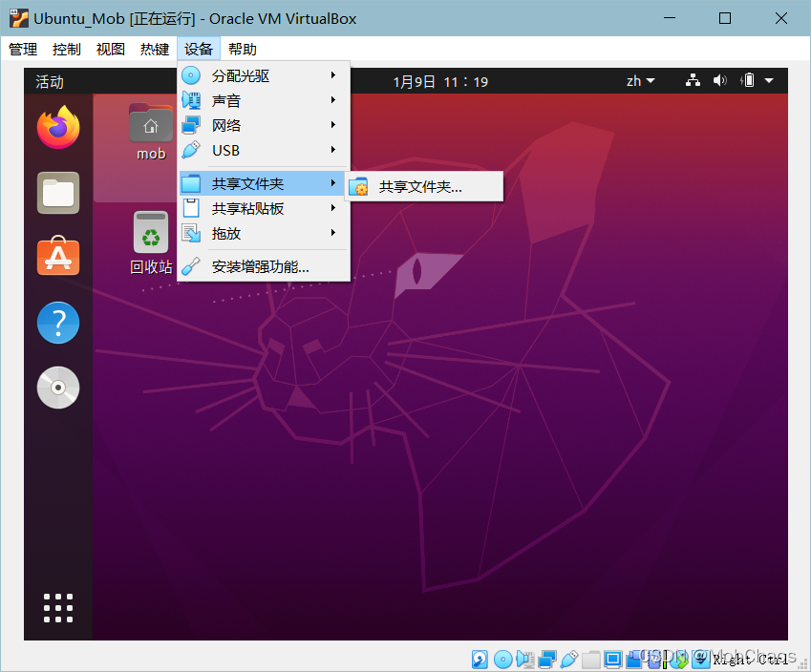
Task: Click the Ubuntu network tray icon
Action: point(693,80)
